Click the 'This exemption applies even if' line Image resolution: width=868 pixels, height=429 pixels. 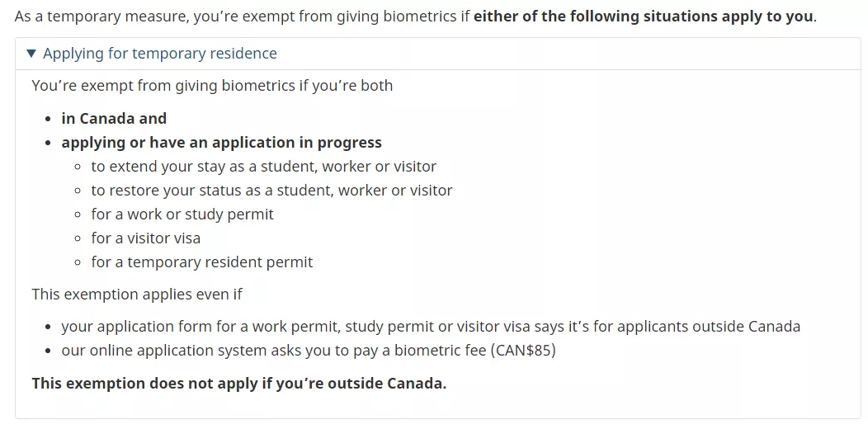(137, 295)
